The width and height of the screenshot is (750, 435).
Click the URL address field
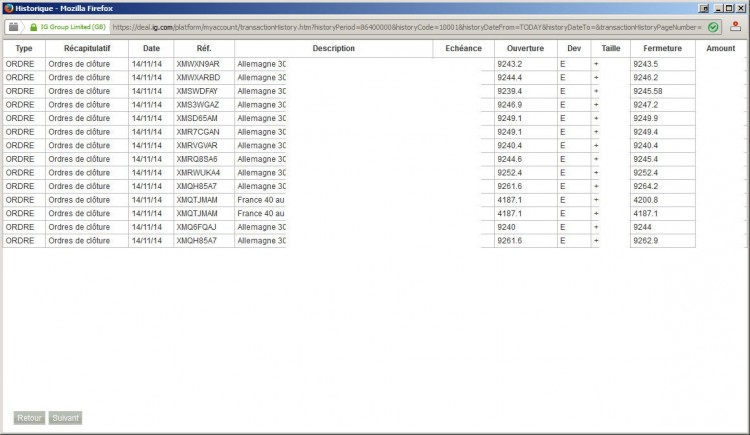[x=407, y=27]
